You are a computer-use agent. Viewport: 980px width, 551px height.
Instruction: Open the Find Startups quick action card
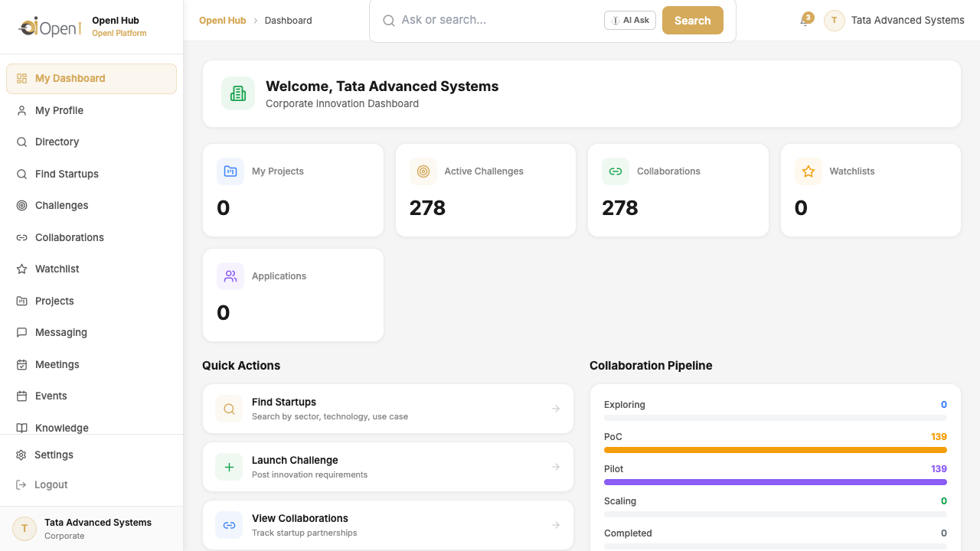388,409
